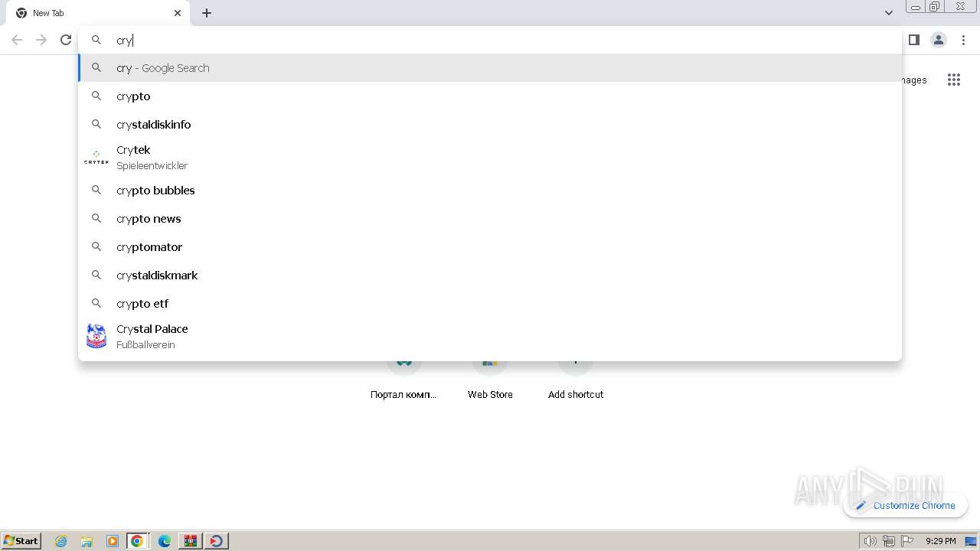This screenshot has height=551, width=980.
Task: Open the Windows Start menu
Action: [21, 541]
